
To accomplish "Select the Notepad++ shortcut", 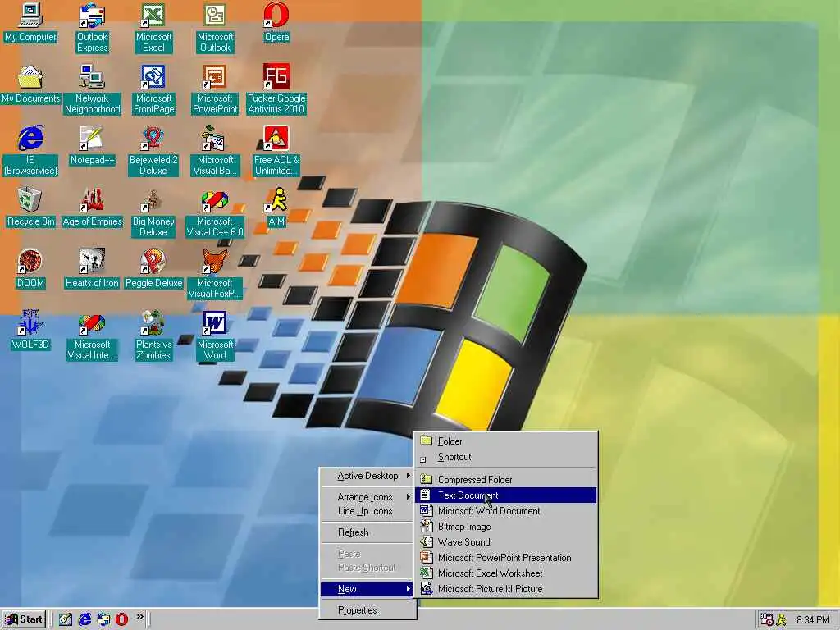I will coord(92,146).
